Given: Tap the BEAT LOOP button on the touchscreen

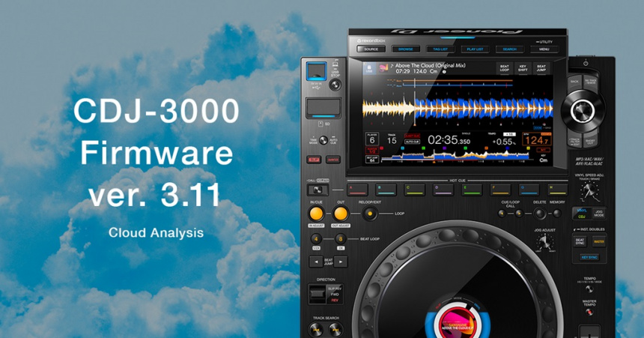Looking at the screenshot, I should click(x=505, y=68).
